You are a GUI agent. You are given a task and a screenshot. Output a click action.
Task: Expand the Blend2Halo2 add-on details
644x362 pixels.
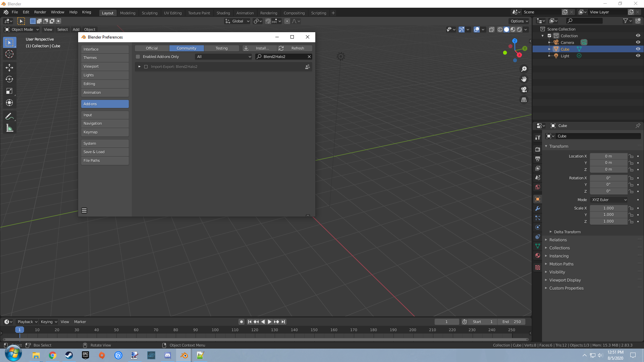tap(140, 67)
